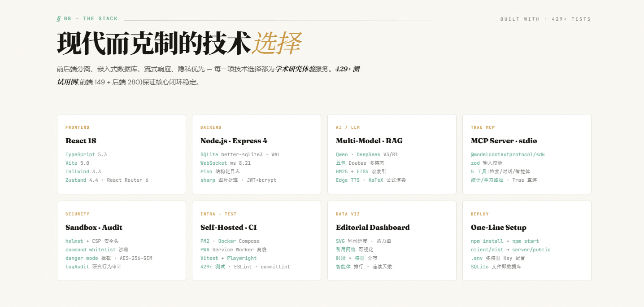Click the '§ 08 · THE STACK' section label
This screenshot has height=307, width=644.
(x=87, y=19)
